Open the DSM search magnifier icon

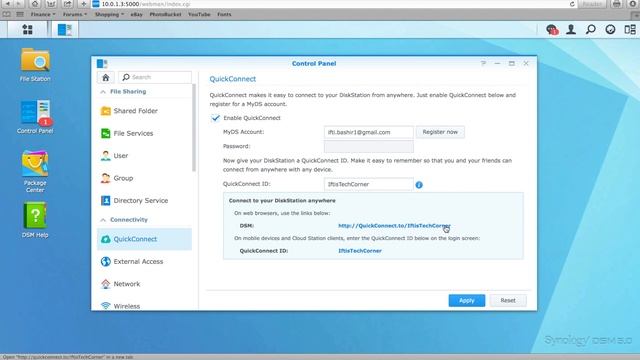click(x=591, y=29)
